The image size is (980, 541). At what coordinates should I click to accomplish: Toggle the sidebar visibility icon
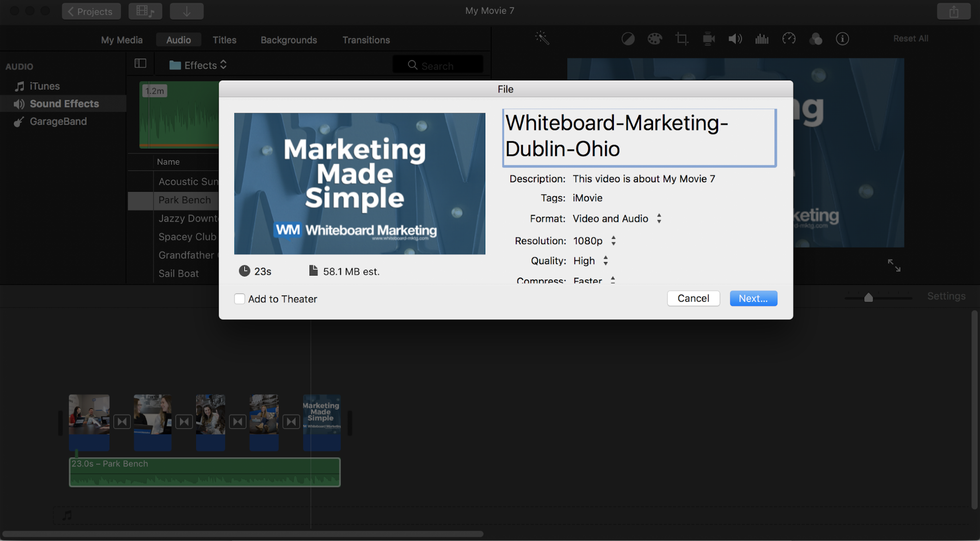click(140, 63)
